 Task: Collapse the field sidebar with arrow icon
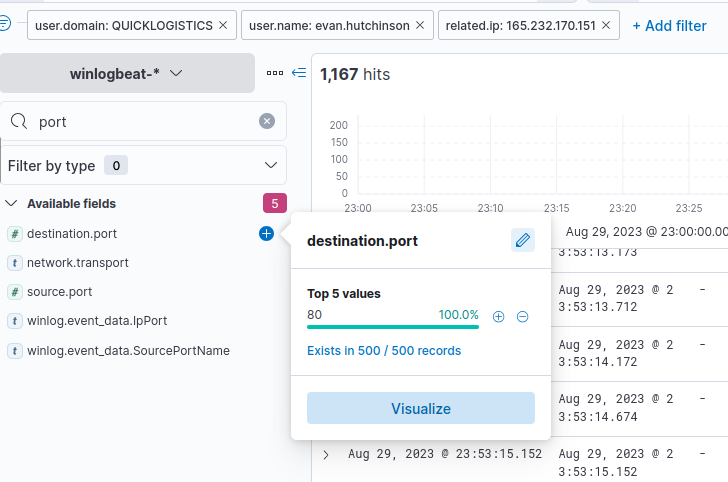click(x=299, y=73)
